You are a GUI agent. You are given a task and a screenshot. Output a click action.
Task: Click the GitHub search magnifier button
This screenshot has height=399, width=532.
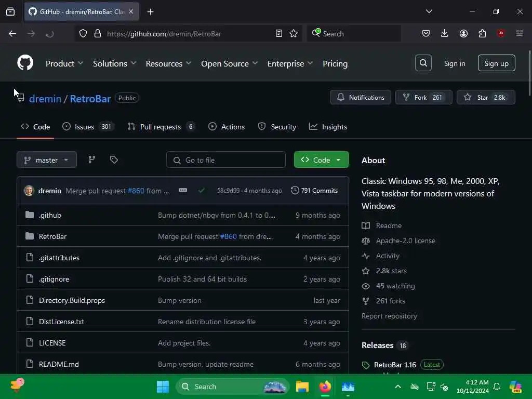click(x=423, y=63)
